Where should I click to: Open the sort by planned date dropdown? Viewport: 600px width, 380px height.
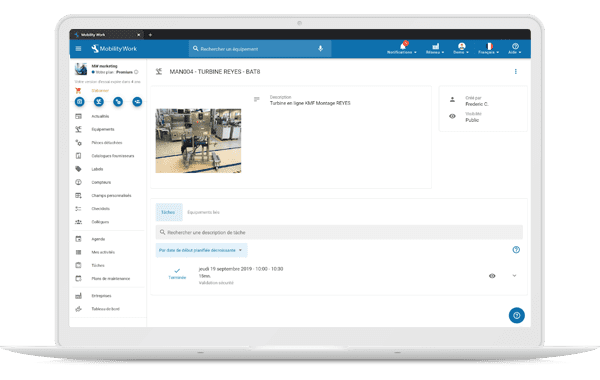(x=201, y=250)
